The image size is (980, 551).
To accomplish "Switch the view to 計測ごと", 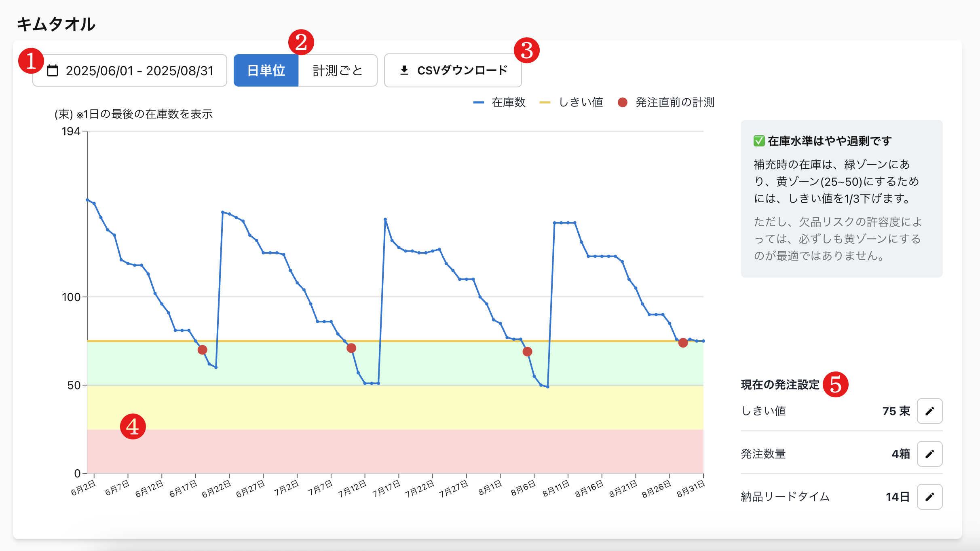I will click(338, 71).
